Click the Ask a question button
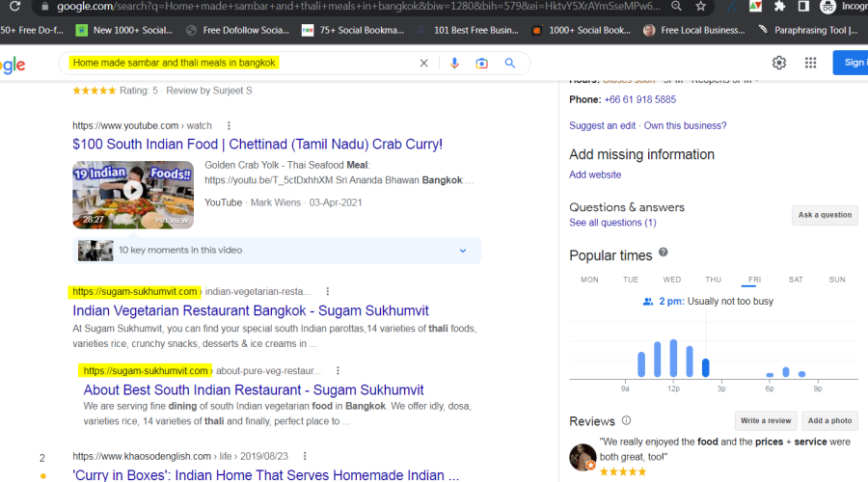The image size is (868, 482). [x=825, y=215]
